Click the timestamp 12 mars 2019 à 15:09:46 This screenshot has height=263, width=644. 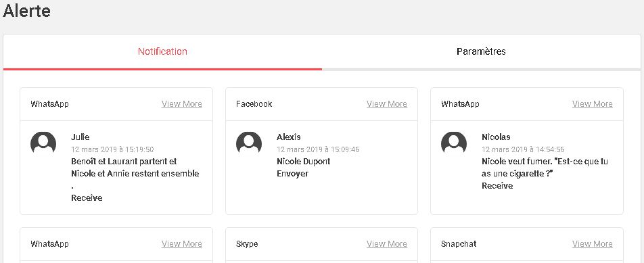[318, 149]
